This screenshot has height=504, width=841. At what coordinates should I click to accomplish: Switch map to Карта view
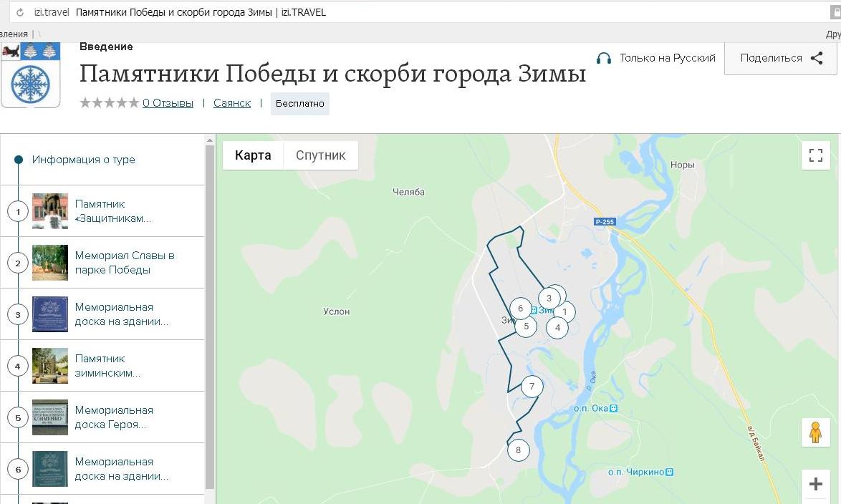(253, 155)
